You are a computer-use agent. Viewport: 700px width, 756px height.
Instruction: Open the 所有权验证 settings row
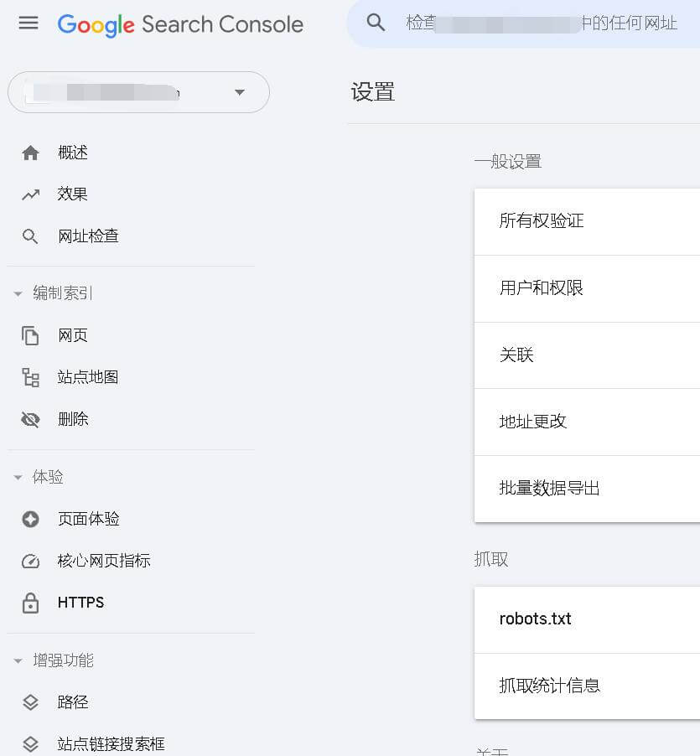point(587,221)
